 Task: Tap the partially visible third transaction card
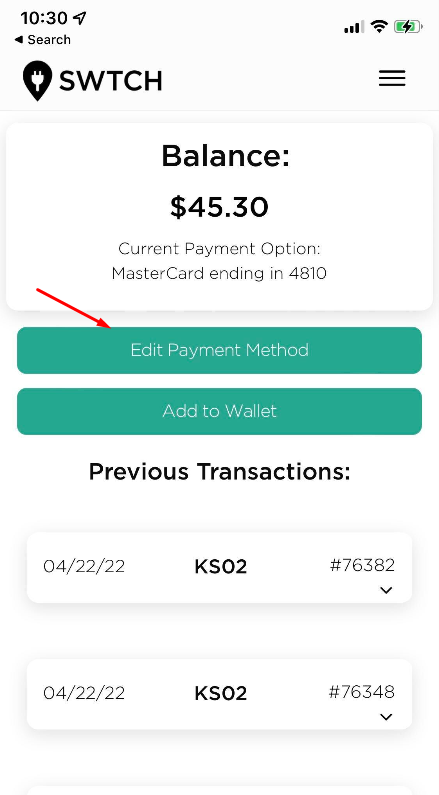tap(220, 790)
